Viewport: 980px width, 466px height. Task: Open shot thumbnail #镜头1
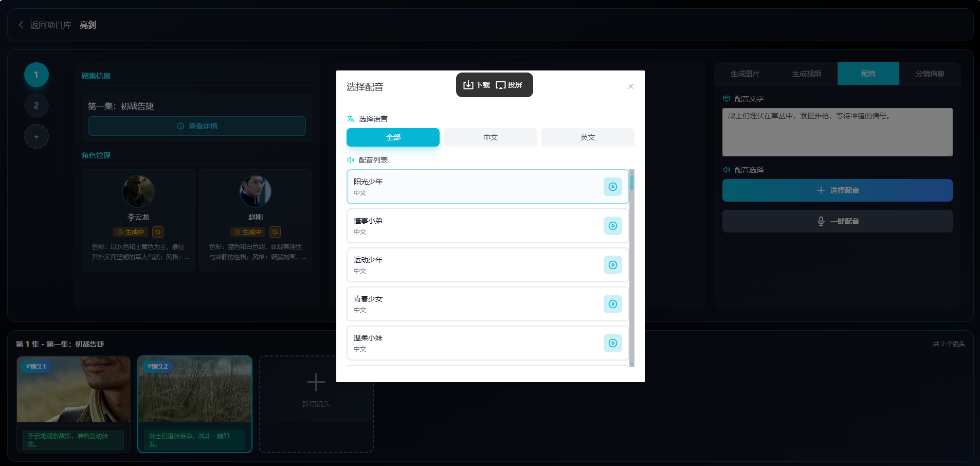(74, 389)
